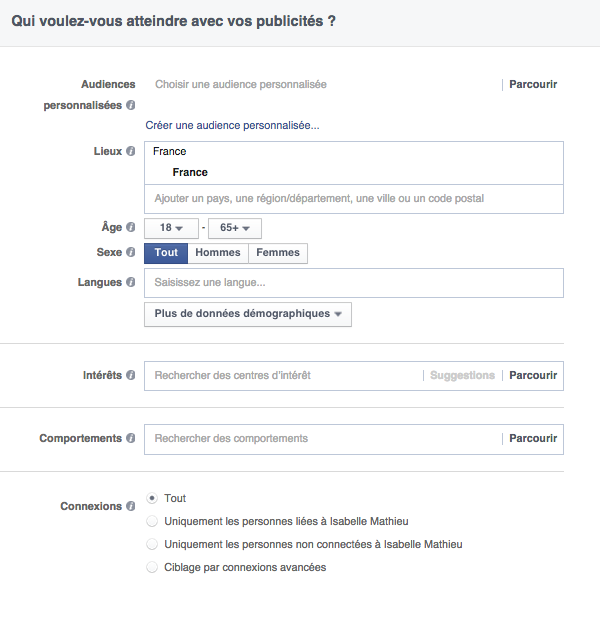Click info icon beside Âge label
The height and width of the screenshot is (619, 600).
pyautogui.click(x=131, y=228)
